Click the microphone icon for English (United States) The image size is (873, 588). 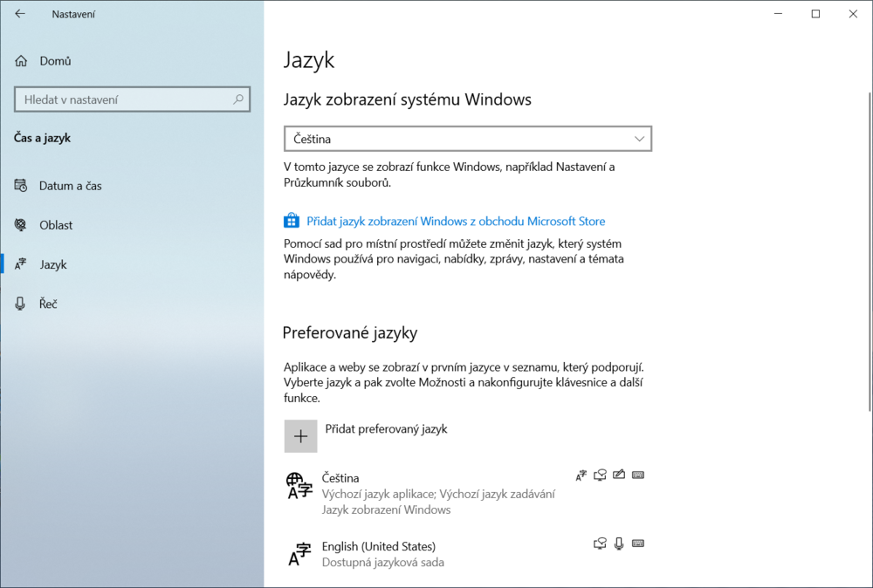(619, 544)
